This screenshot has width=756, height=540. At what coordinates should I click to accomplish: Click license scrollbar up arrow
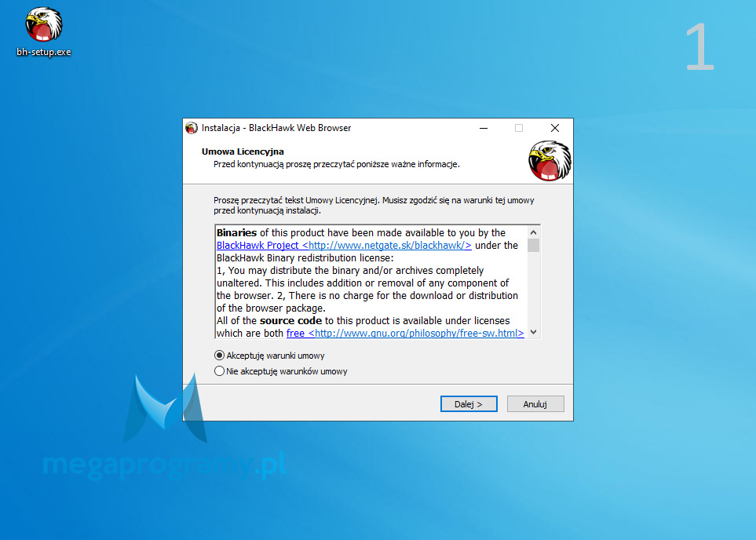533,232
